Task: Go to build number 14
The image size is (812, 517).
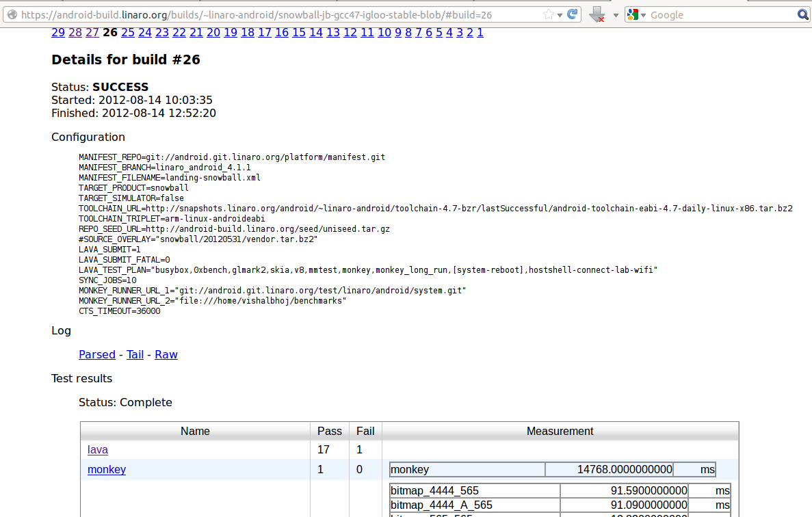Action: click(x=315, y=32)
